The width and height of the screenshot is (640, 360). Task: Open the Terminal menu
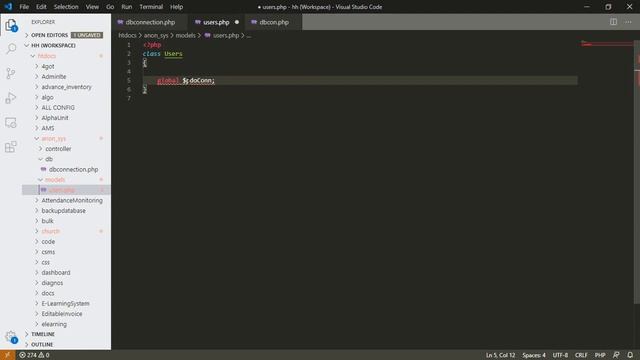tap(151, 7)
